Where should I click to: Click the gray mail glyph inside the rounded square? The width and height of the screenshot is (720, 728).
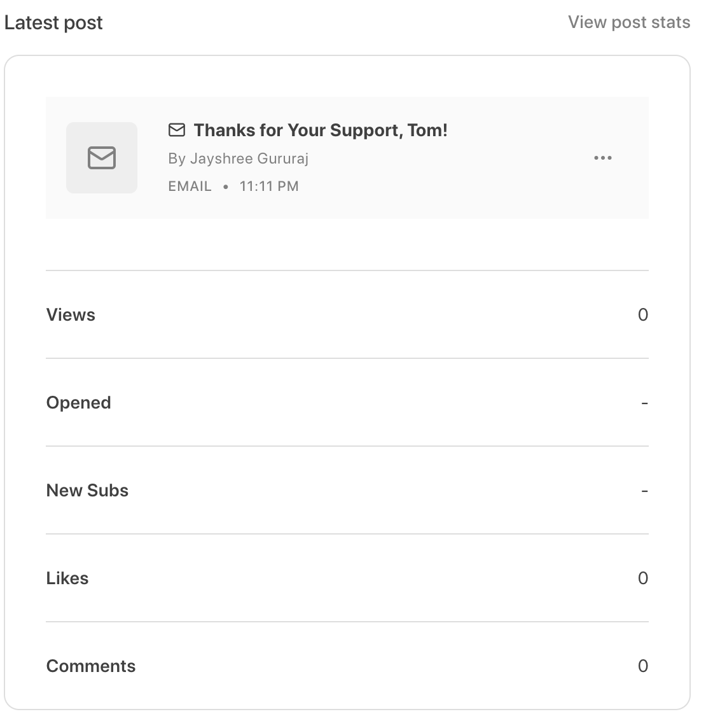(x=101, y=157)
